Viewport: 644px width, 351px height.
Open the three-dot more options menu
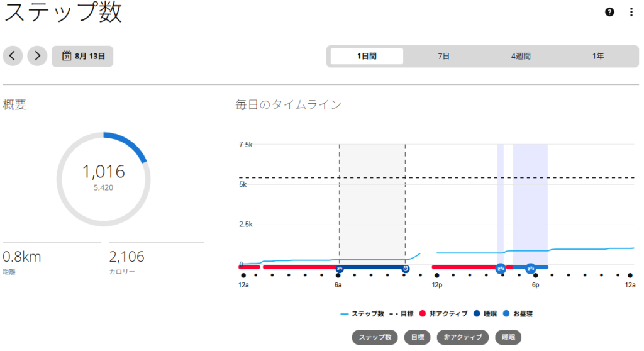point(631,12)
